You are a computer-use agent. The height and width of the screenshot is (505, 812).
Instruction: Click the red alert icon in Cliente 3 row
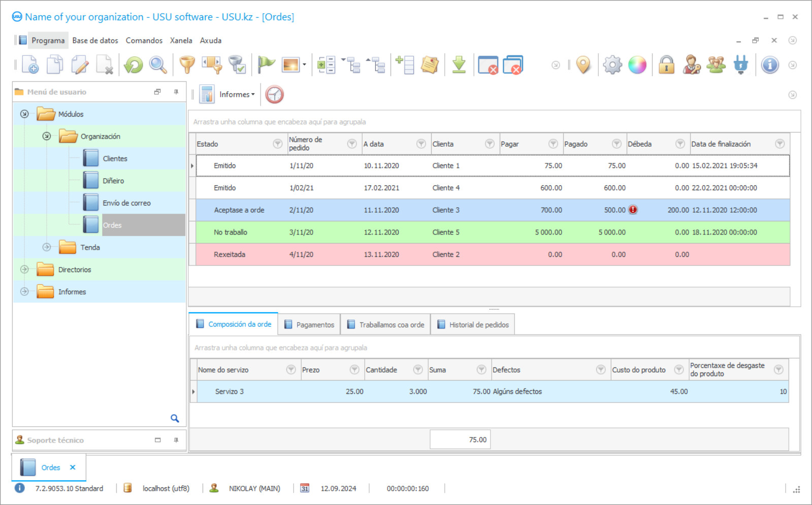[x=633, y=210]
